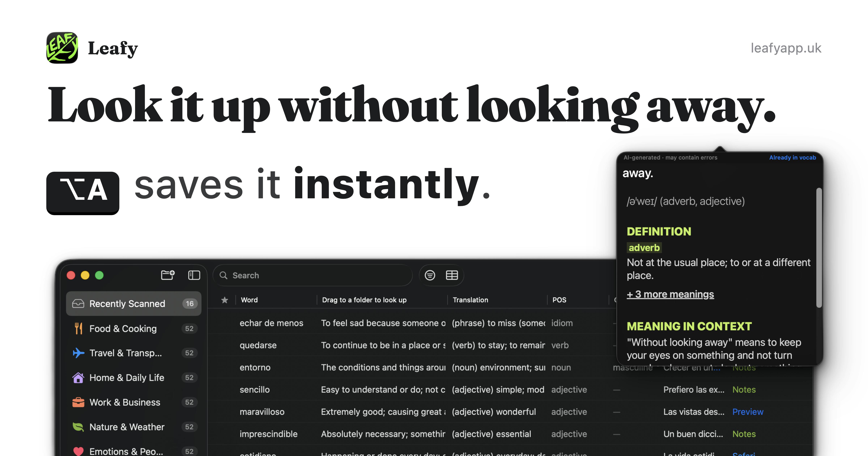Switch to table view icon

452,275
